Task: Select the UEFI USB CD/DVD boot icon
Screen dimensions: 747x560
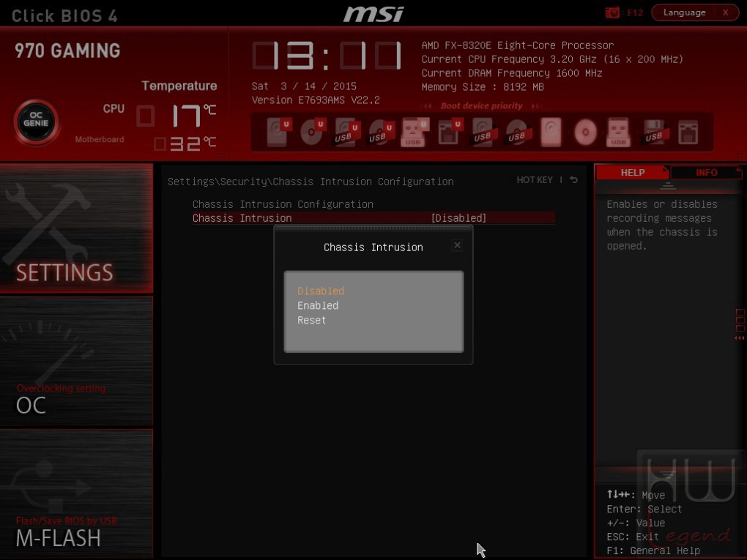Action: (381, 132)
